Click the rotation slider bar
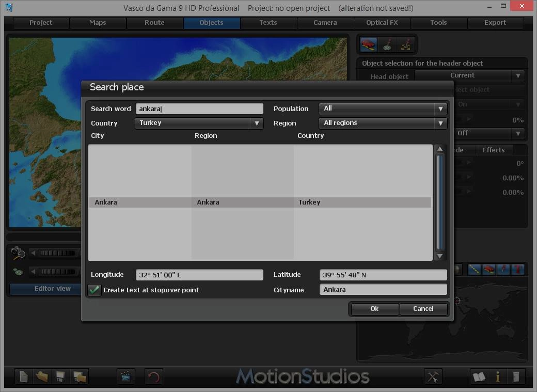 [x=56, y=272]
